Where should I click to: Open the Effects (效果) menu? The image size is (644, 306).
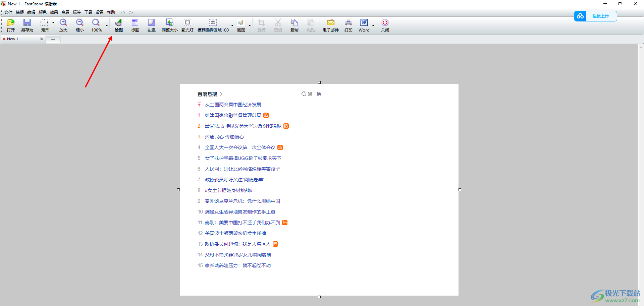click(x=54, y=12)
